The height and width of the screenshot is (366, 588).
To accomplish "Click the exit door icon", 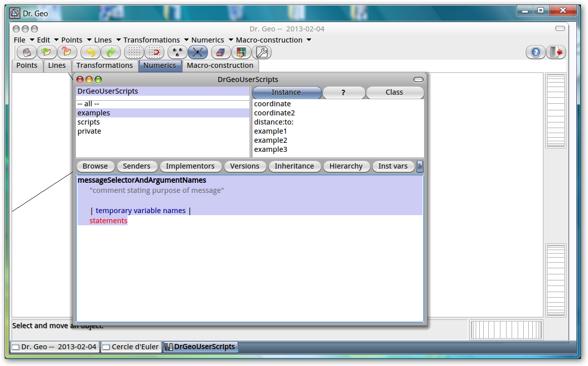I will pos(556,52).
